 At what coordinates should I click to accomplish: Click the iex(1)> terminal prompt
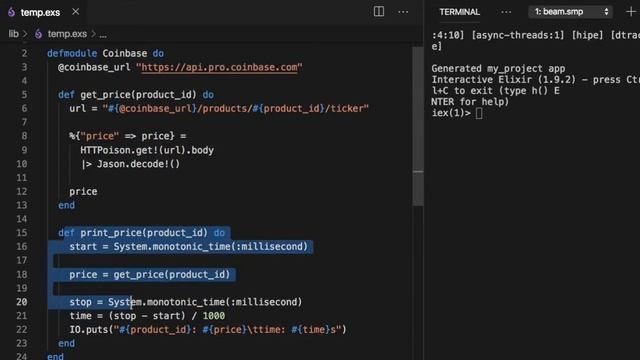(x=451, y=113)
